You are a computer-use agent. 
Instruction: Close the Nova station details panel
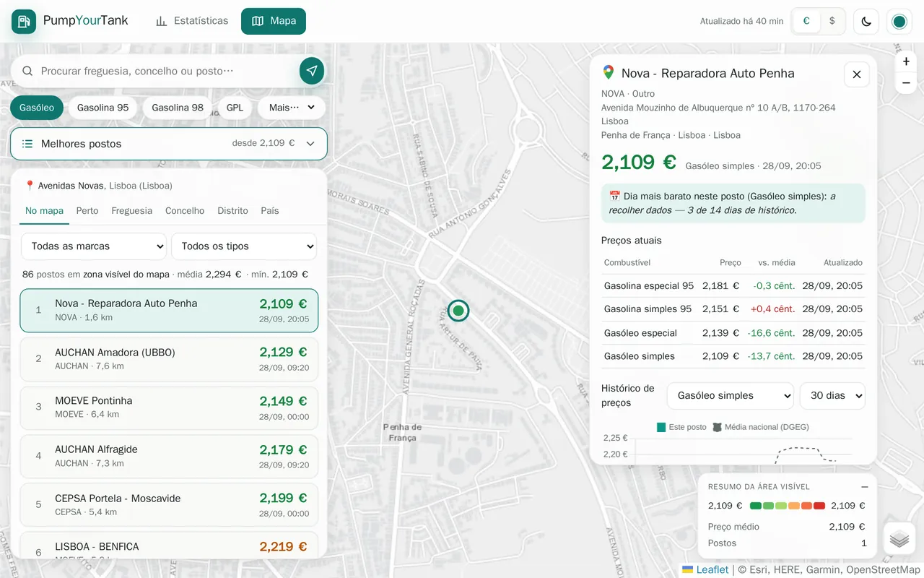[857, 74]
